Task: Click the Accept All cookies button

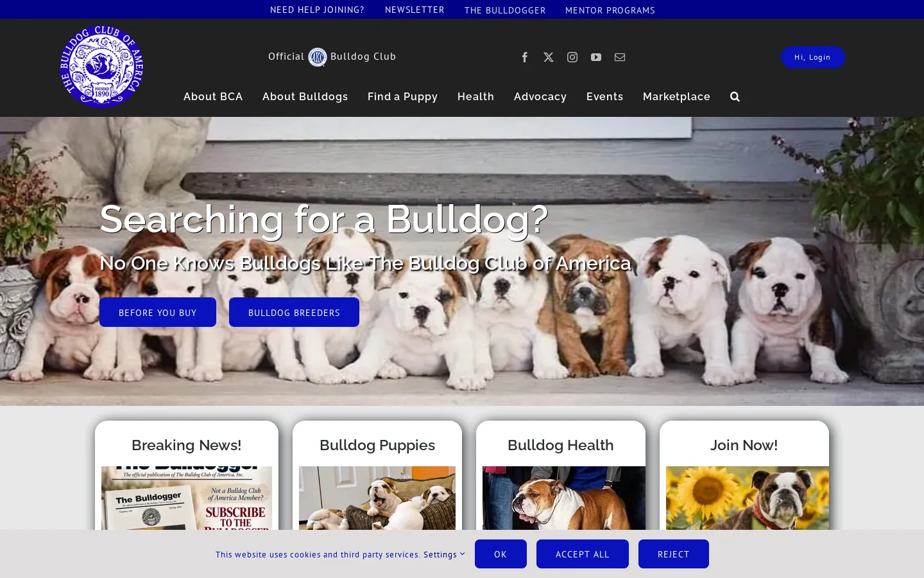Action: point(583,554)
